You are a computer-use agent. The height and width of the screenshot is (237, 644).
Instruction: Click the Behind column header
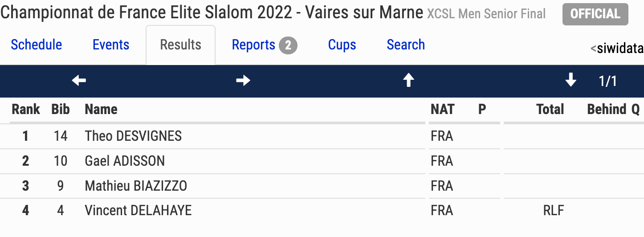[x=607, y=109]
